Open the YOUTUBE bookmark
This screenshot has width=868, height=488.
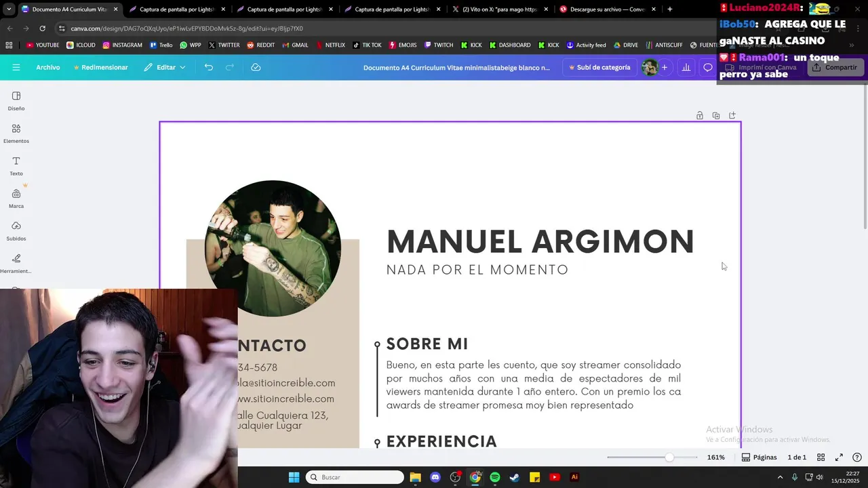click(43, 45)
